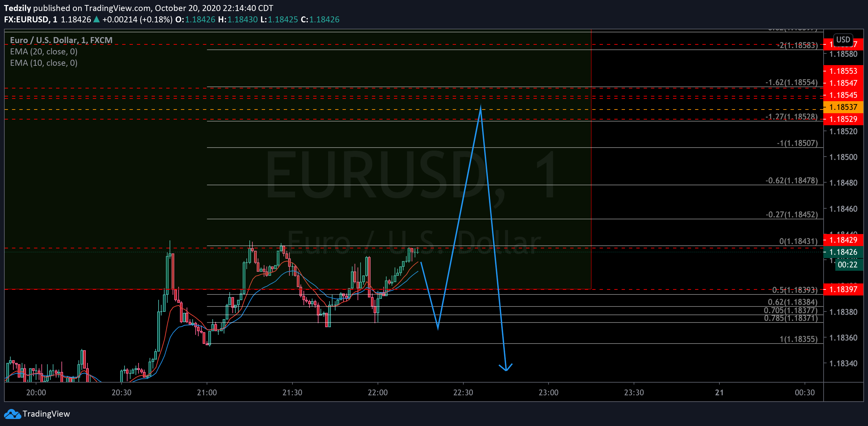Select the EMA (10, close, 0) legend
This screenshot has height=426, width=868.
pos(44,63)
